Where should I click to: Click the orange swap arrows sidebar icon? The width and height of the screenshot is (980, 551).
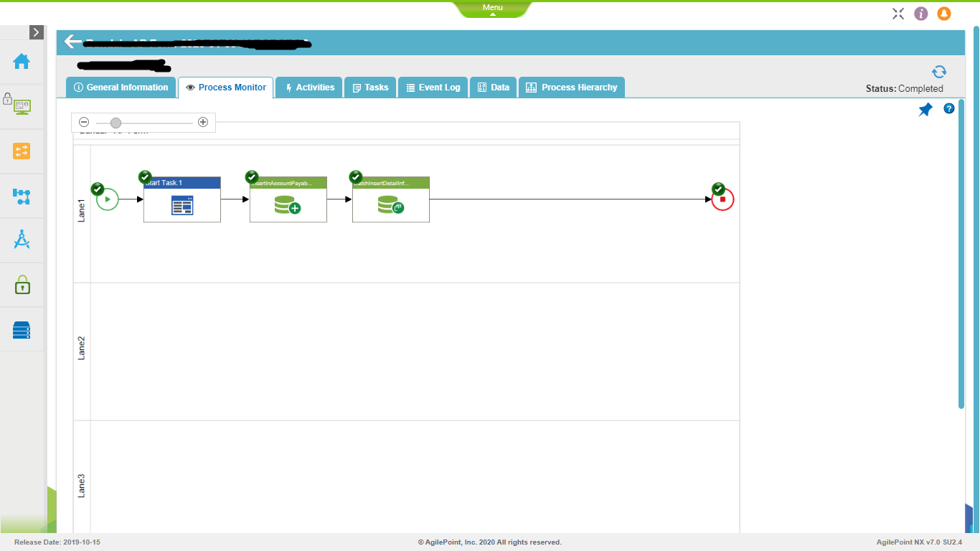click(x=22, y=151)
